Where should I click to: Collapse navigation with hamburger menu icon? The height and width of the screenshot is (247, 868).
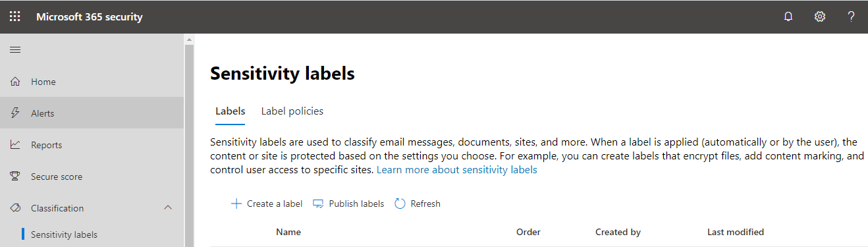[15, 49]
